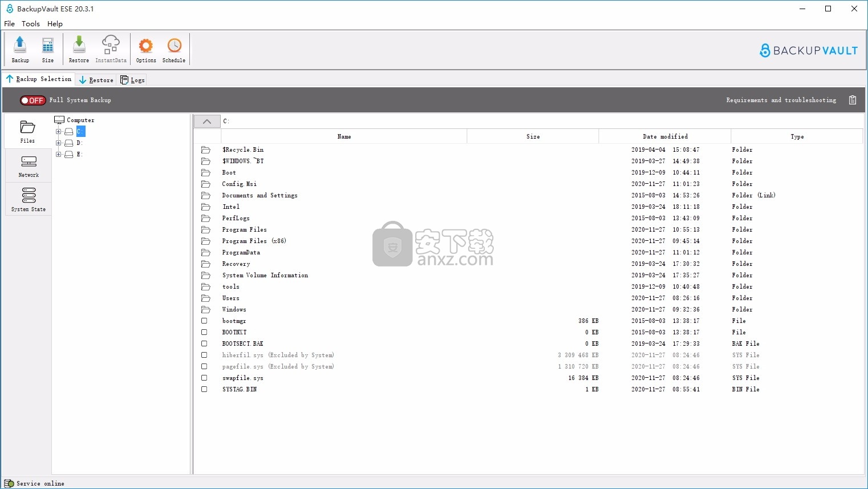Click the C: path field

542,121
